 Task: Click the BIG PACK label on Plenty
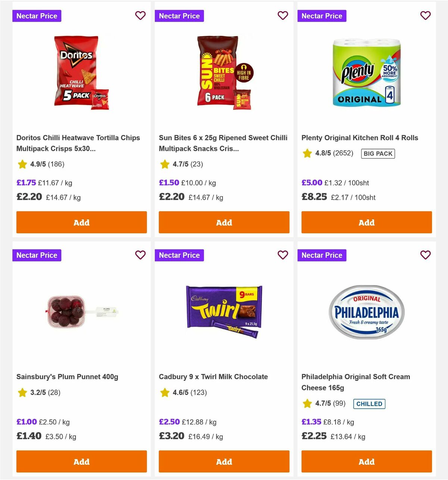pyautogui.click(x=378, y=153)
